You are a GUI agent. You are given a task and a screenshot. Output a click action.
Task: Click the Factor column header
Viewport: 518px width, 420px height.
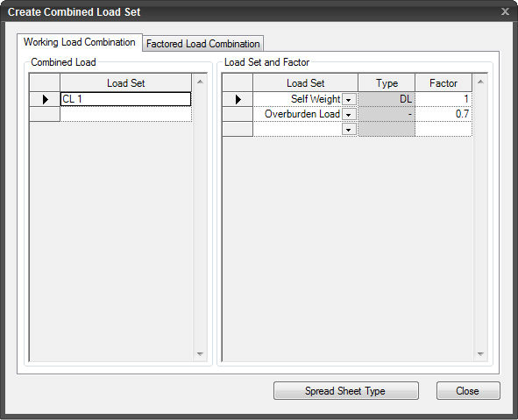(x=443, y=83)
